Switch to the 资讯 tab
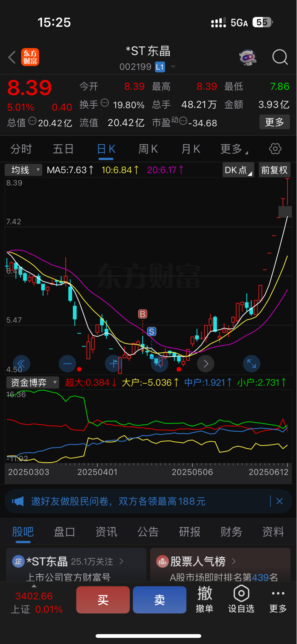The width and height of the screenshot is (297, 644). (x=106, y=532)
